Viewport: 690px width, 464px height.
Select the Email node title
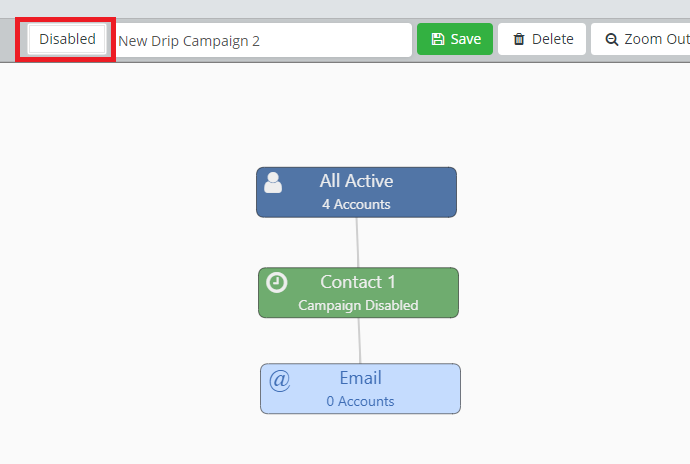360,378
